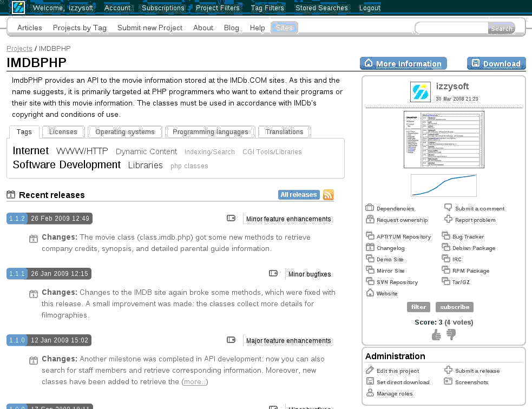Click the RSS feed icon for releases

(x=328, y=195)
